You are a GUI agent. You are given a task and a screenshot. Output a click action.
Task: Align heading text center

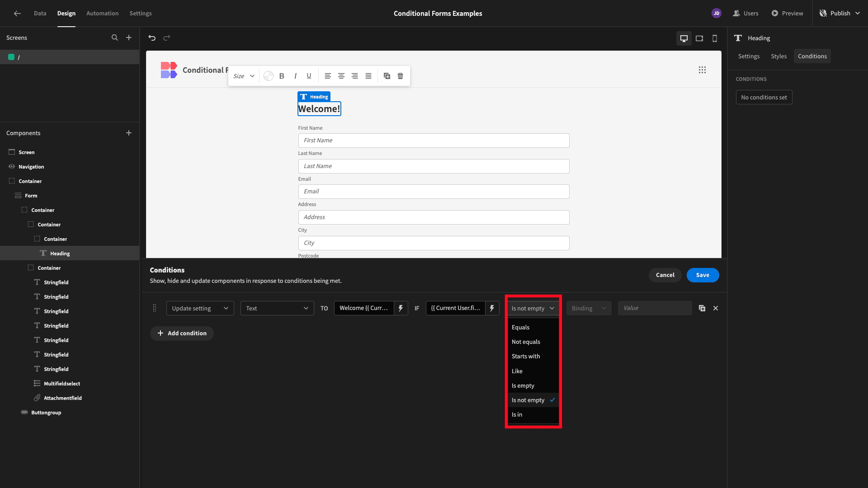[x=341, y=76]
